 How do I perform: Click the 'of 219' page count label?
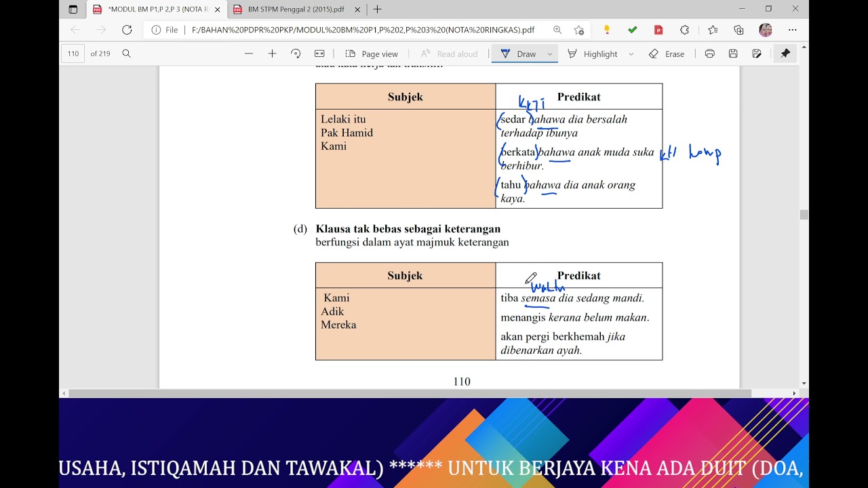click(100, 54)
